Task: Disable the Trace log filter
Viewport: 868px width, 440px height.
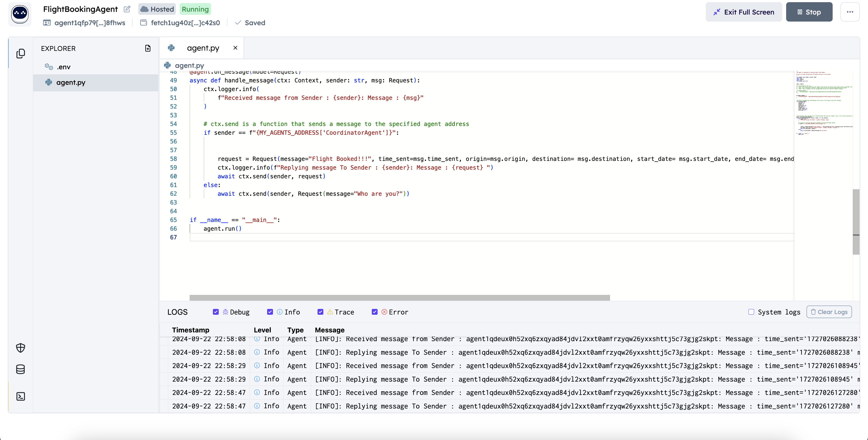Action: [x=320, y=312]
